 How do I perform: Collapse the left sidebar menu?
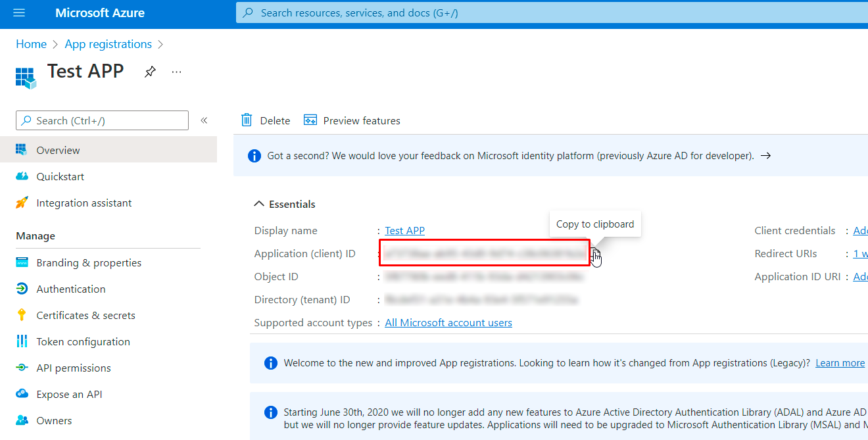tap(204, 120)
